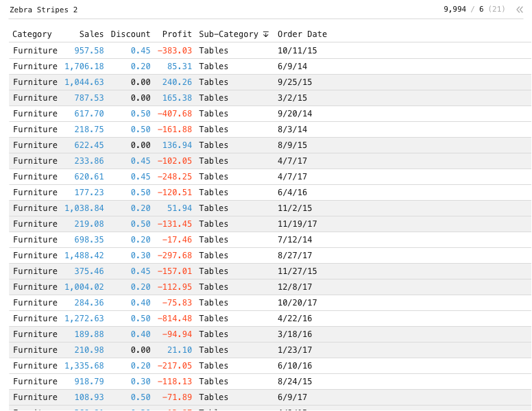Viewport: 532px width, 411px height.
Task: Click order date 3/18/16
Action: (295, 334)
